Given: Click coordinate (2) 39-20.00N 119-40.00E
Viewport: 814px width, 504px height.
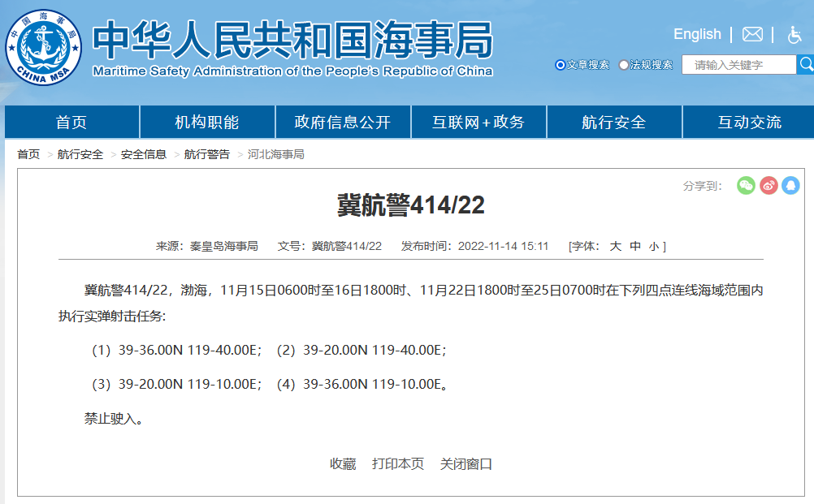Looking at the screenshot, I should tap(362, 350).
